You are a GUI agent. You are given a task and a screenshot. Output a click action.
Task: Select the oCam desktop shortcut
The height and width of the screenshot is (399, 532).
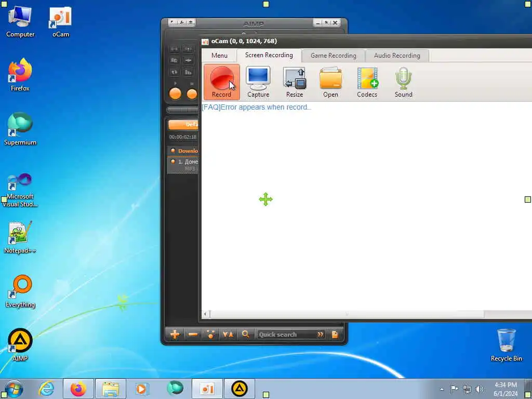pos(60,21)
